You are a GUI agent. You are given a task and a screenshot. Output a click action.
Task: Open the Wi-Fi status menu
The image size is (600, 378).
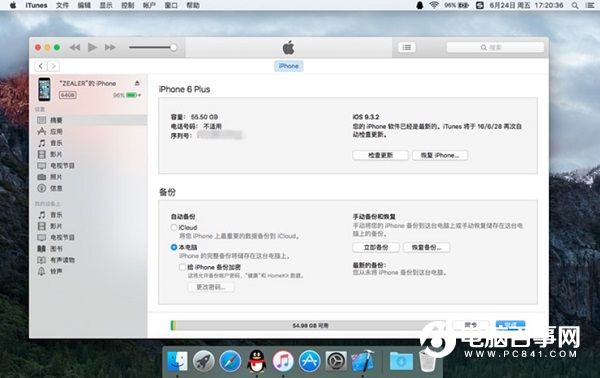[x=434, y=5]
